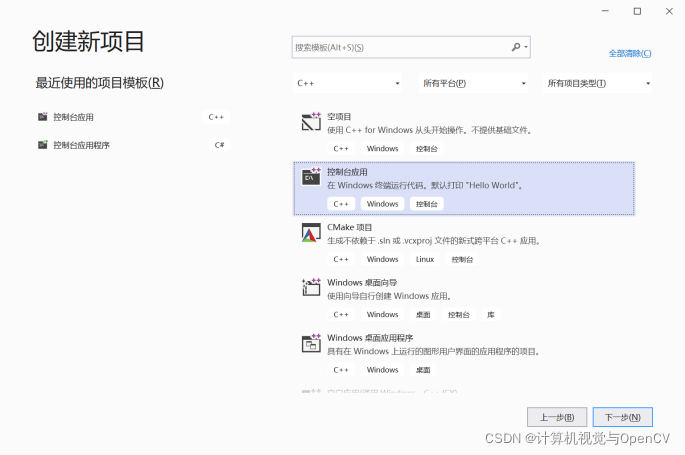Click the 上一步(B) button

pyautogui.click(x=557, y=417)
